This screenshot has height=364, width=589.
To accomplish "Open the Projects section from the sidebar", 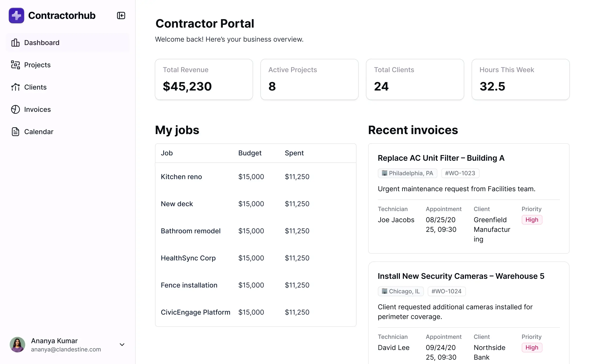I will pos(37,65).
